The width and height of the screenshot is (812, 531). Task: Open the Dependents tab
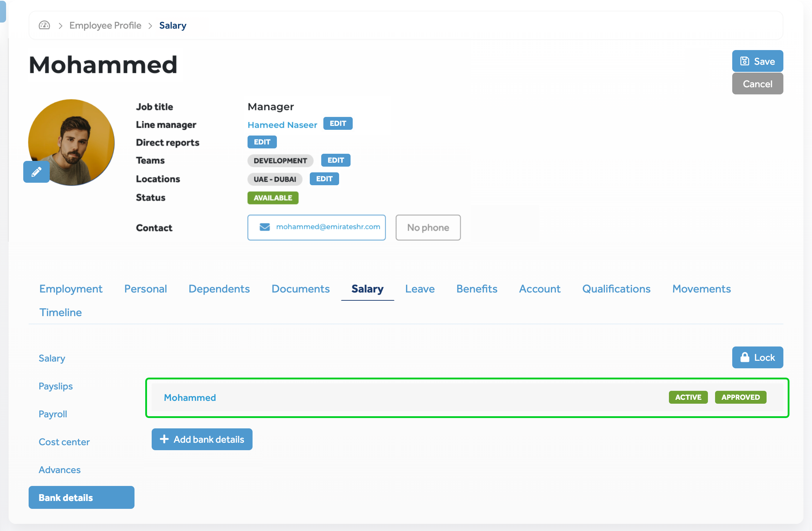click(x=219, y=289)
